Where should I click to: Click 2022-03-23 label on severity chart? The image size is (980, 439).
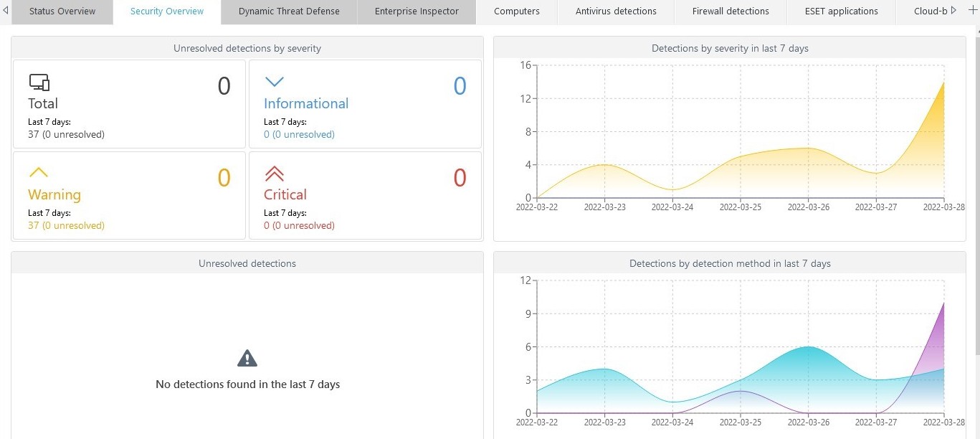point(604,207)
